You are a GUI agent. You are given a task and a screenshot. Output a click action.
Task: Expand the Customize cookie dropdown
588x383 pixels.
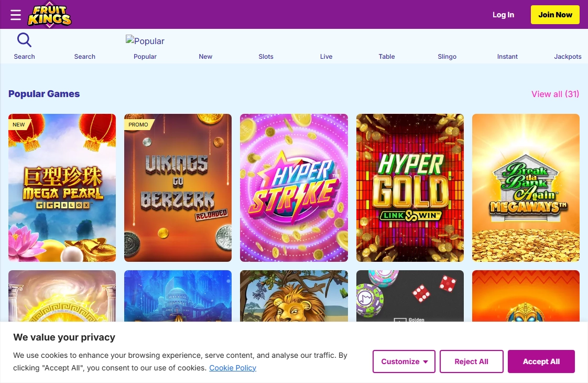pyautogui.click(x=404, y=361)
